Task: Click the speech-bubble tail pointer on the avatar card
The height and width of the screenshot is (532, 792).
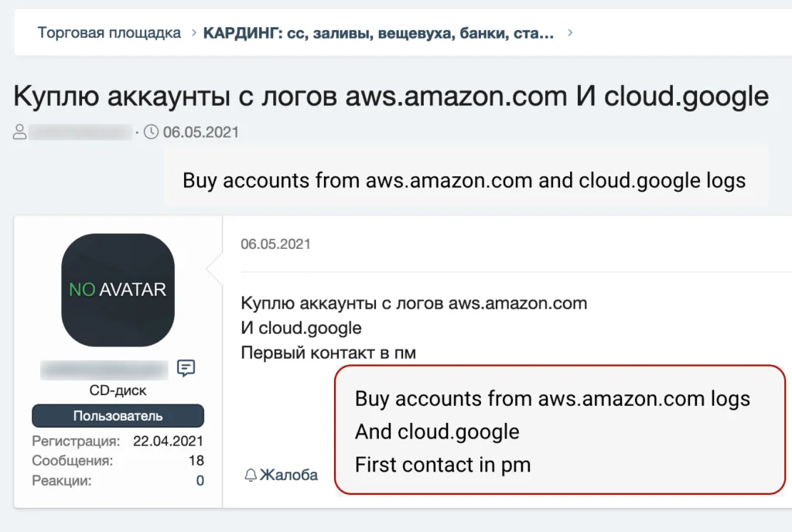Action: pyautogui.click(x=210, y=271)
